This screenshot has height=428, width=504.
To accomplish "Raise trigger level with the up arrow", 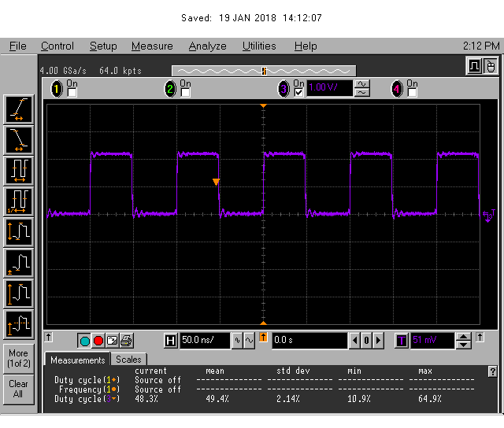I will click(x=464, y=337).
